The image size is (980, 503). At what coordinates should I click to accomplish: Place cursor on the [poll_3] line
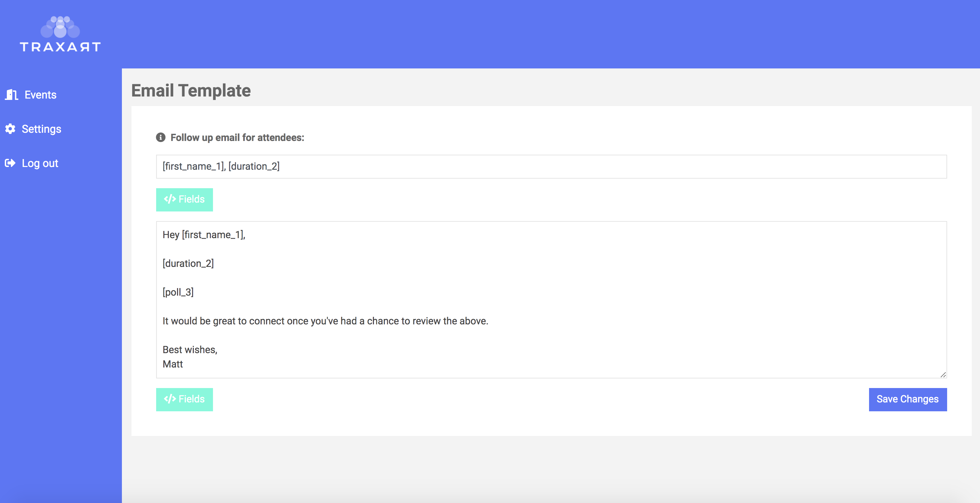[178, 292]
